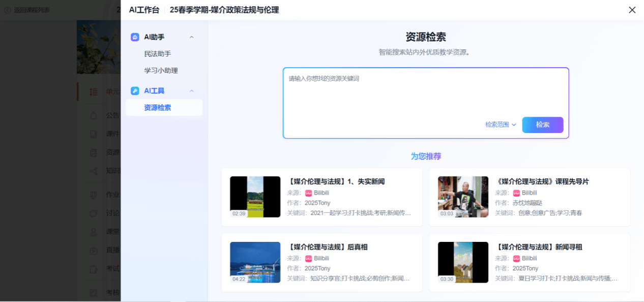644x302 pixels.
Task: Open the 检索范围 dropdown
Action: click(x=501, y=125)
